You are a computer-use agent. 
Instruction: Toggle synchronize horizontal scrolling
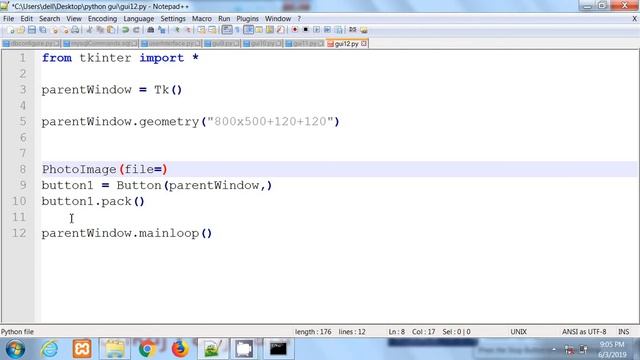[x=212, y=30]
